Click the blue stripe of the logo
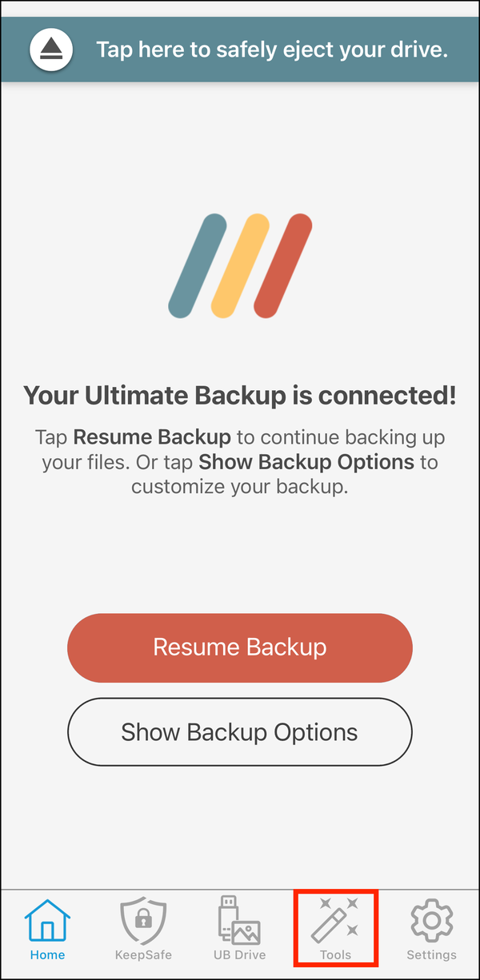The width and height of the screenshot is (480, 980). [x=198, y=265]
